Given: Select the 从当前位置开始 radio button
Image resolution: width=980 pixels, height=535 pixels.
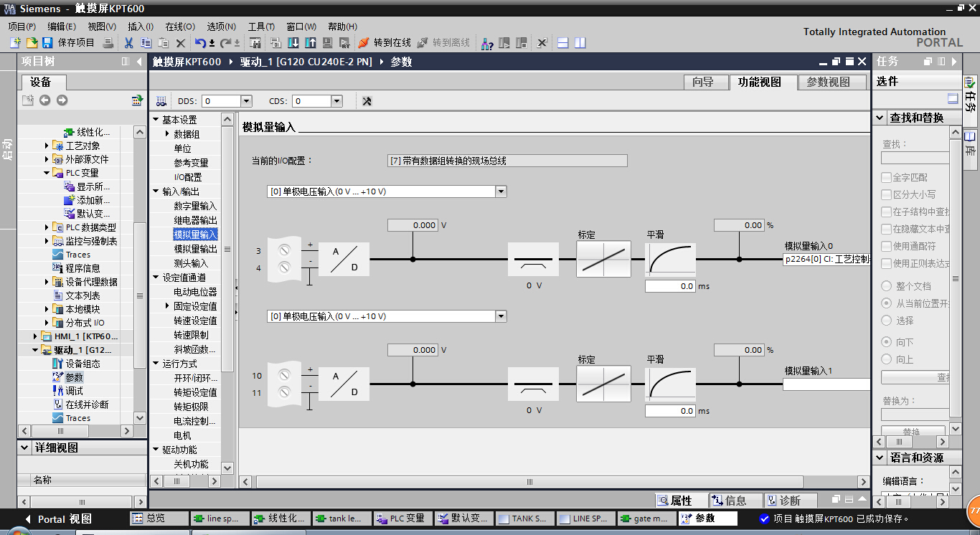Looking at the screenshot, I should coord(887,303).
